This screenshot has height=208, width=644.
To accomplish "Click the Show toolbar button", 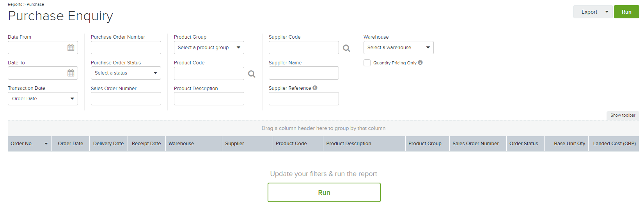I will point(623,115).
